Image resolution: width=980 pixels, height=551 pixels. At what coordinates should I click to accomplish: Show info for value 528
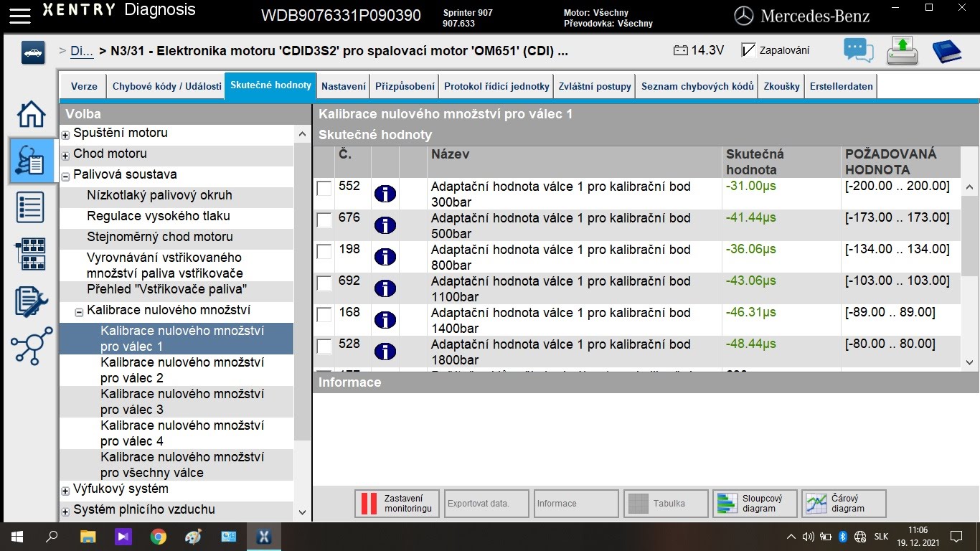[385, 352]
